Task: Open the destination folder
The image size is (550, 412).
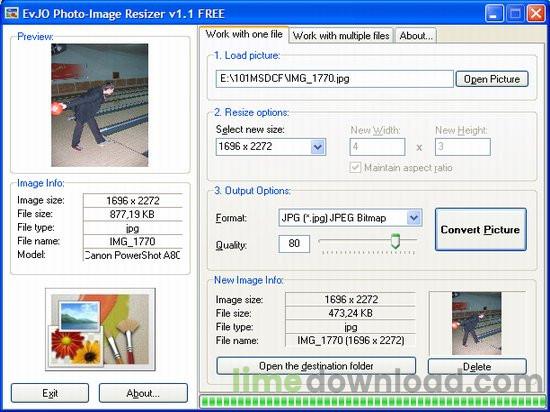Action: point(316,366)
